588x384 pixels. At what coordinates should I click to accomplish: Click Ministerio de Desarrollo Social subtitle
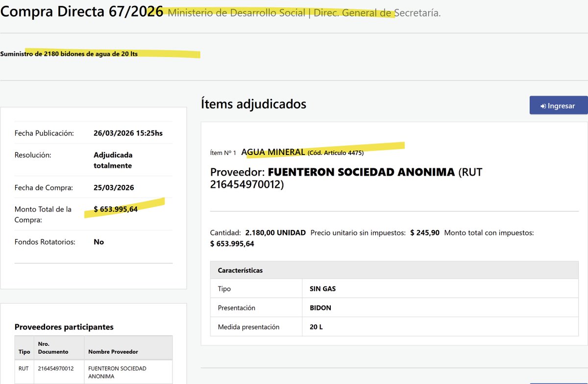click(304, 13)
